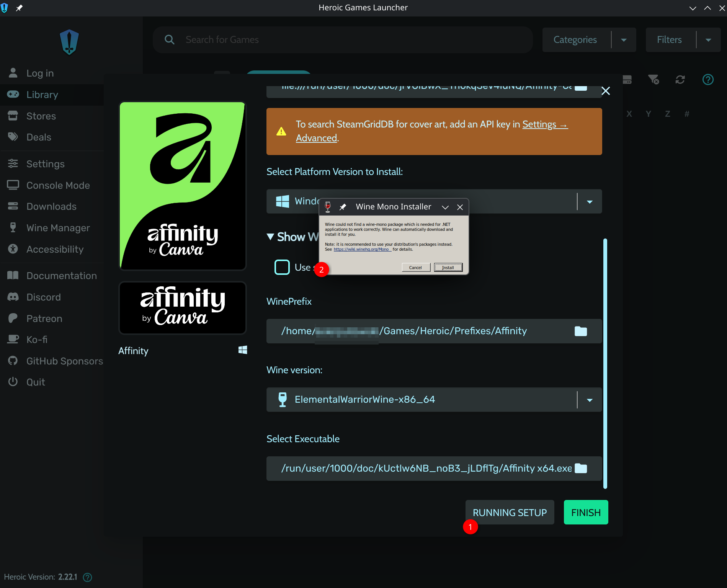
Task: Click Install in Wine Mono Installer
Action: coord(448,268)
